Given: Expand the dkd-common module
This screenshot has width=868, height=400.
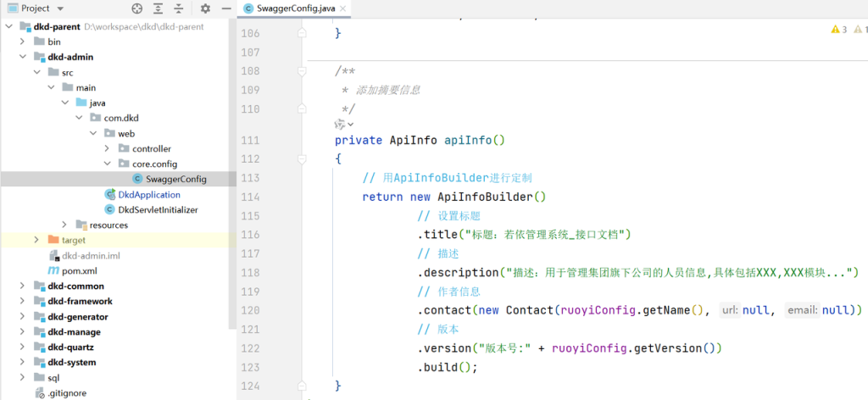Looking at the screenshot, I should tap(22, 286).
